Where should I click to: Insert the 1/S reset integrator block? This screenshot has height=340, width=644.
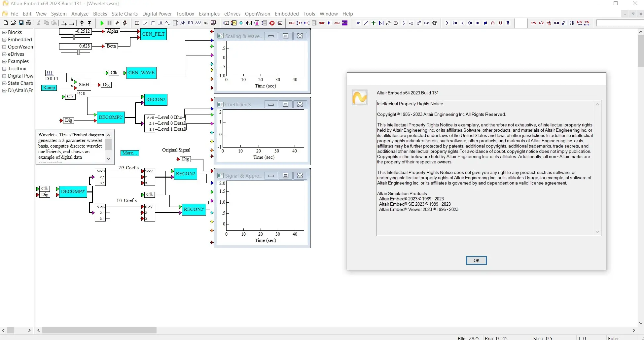(x=587, y=23)
